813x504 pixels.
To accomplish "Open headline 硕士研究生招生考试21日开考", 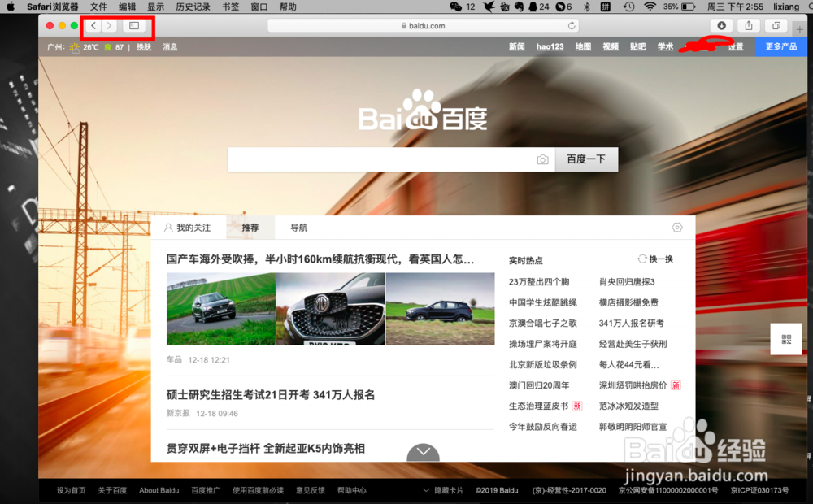I will [271, 395].
